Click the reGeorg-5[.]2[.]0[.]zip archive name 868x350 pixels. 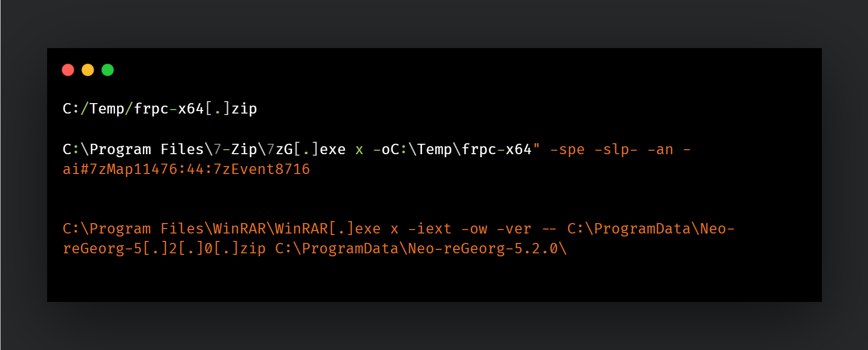click(x=164, y=248)
